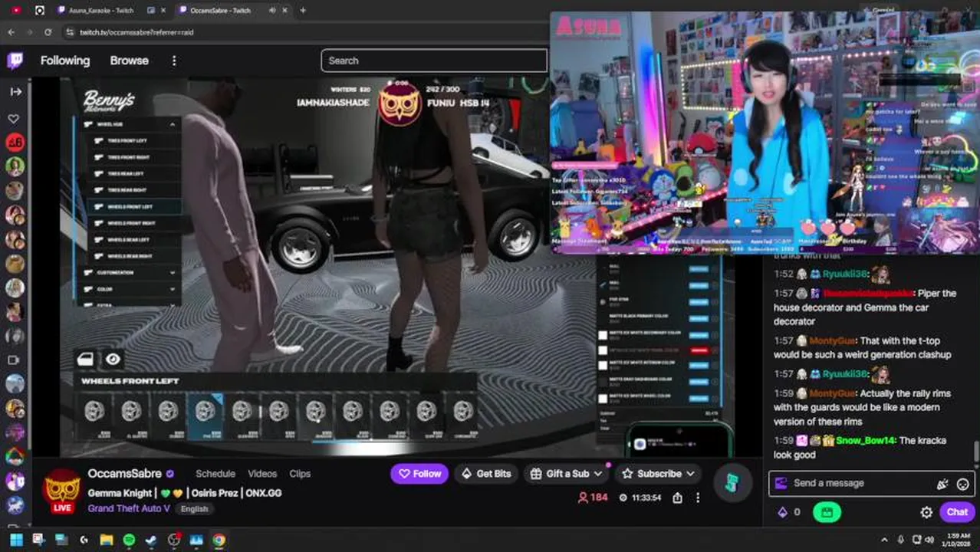Click the teal channel points reward icon
980x552 pixels.
pos(732,483)
